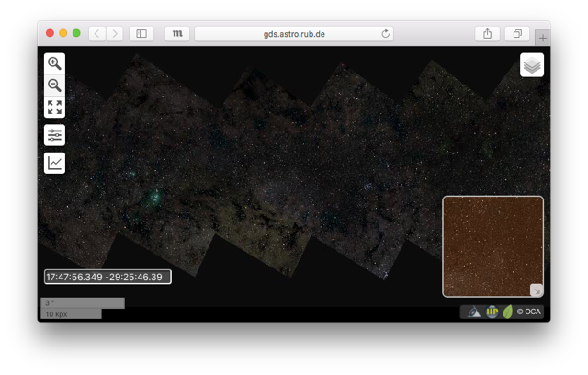588x375 pixels.
Task: Zoom out of the sky map
Action: point(55,85)
